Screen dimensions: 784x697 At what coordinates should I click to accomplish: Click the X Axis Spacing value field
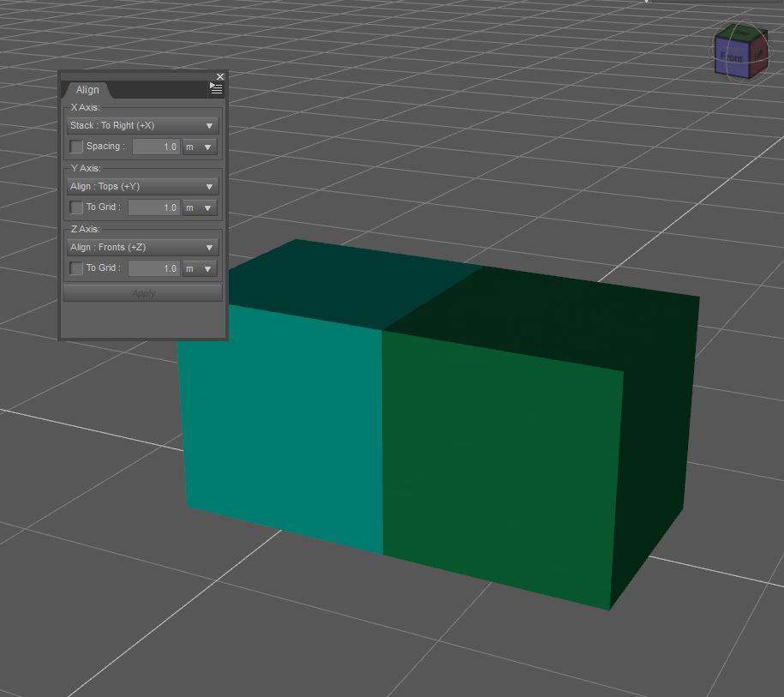[156, 147]
